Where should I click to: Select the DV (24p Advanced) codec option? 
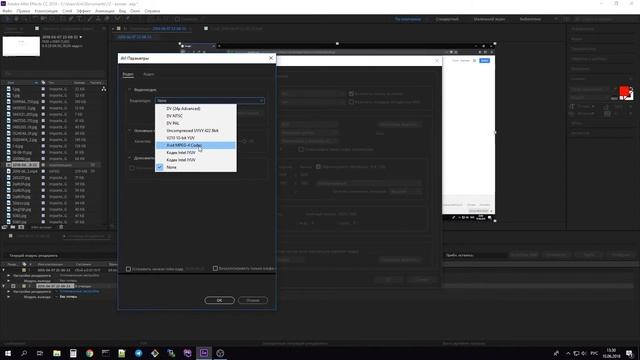196,109
